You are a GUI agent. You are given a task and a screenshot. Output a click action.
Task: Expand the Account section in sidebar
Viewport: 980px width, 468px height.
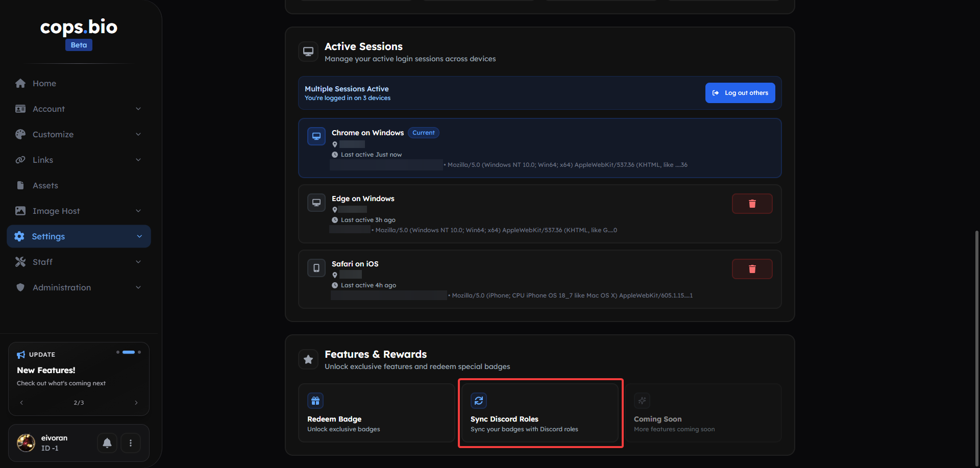point(138,109)
